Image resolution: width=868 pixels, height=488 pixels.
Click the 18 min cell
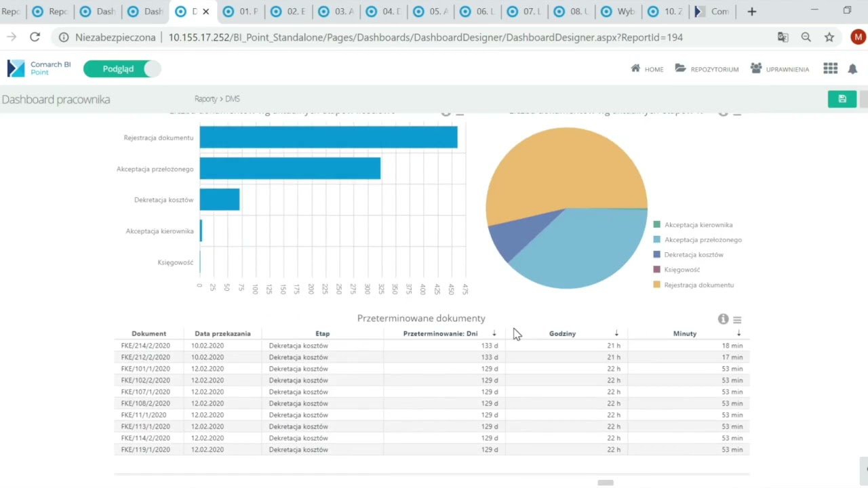tap(732, 346)
